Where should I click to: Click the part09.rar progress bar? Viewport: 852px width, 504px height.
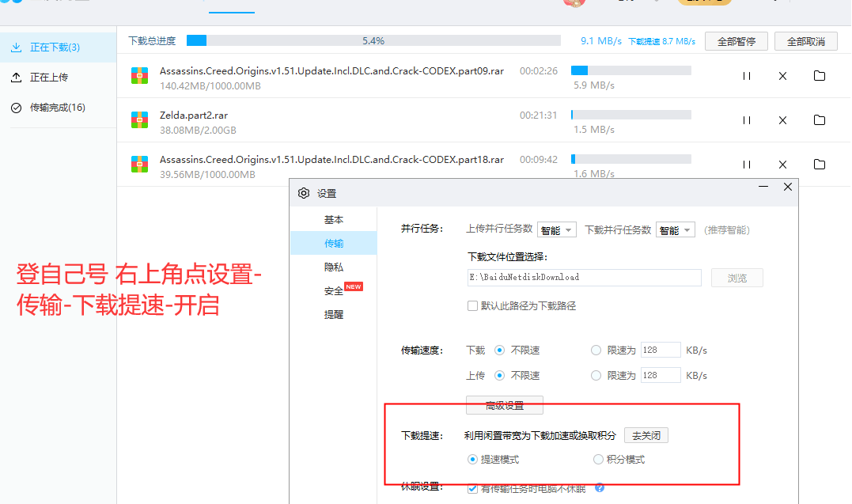pos(630,70)
